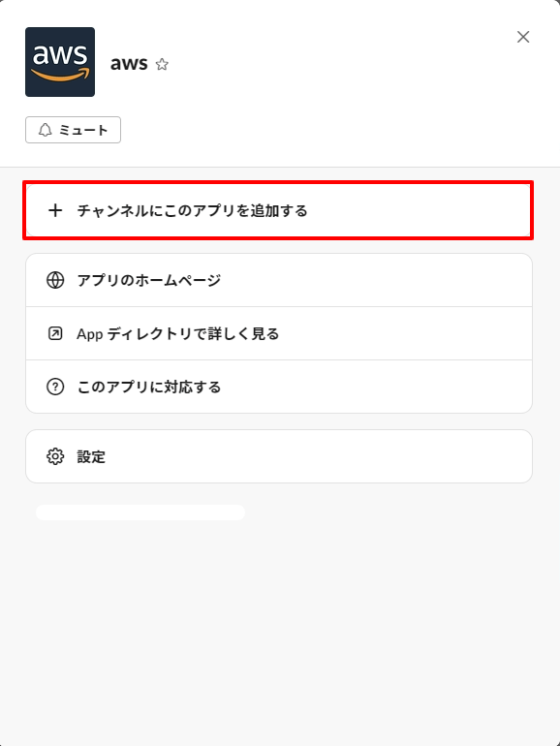
Task: Open the 設定 row
Action: coord(279,456)
